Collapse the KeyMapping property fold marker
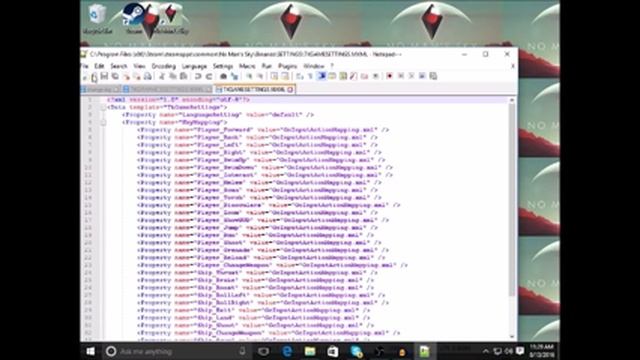Viewport: 640px width, 360px height. coord(103,122)
